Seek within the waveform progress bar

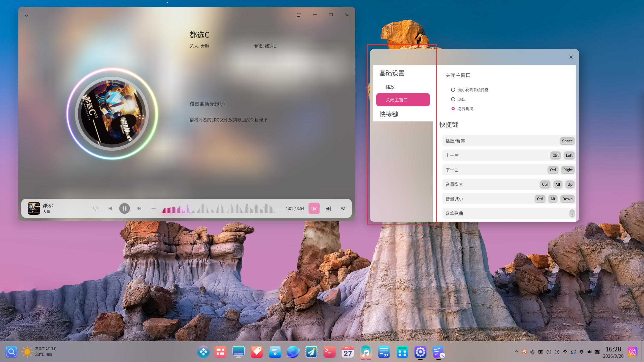tap(218, 209)
